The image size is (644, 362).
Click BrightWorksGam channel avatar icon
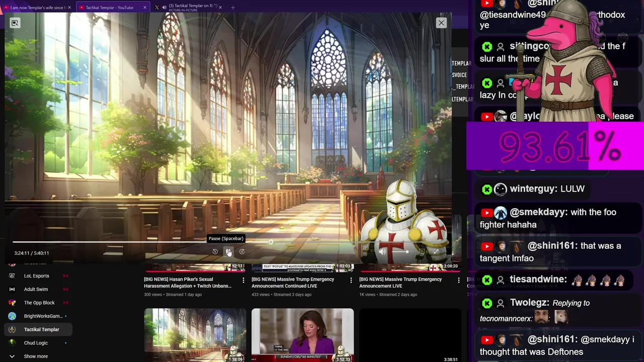click(12, 316)
